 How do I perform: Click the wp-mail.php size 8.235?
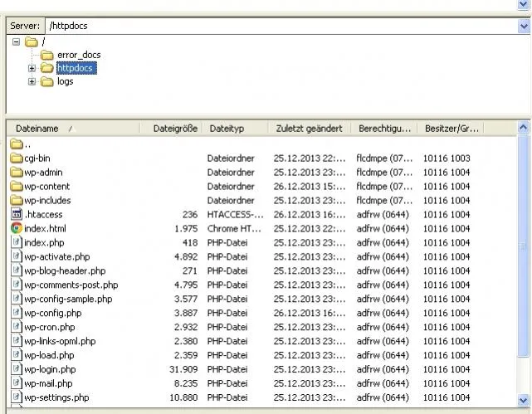[186, 383]
